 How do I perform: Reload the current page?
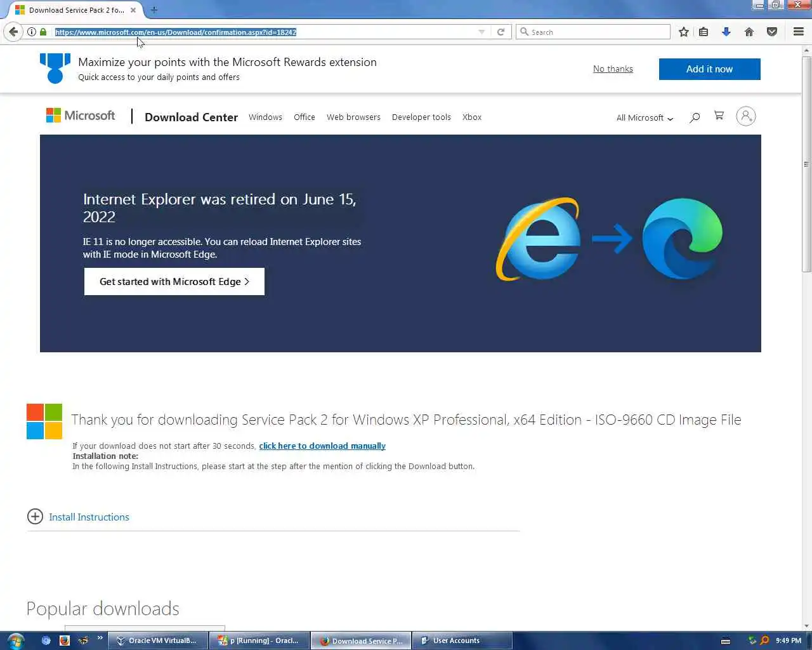tap(501, 32)
